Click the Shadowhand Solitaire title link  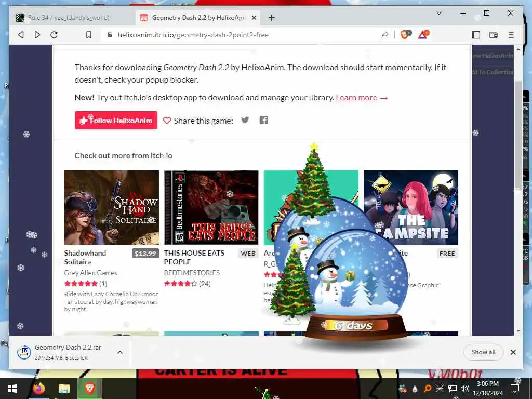click(x=85, y=258)
